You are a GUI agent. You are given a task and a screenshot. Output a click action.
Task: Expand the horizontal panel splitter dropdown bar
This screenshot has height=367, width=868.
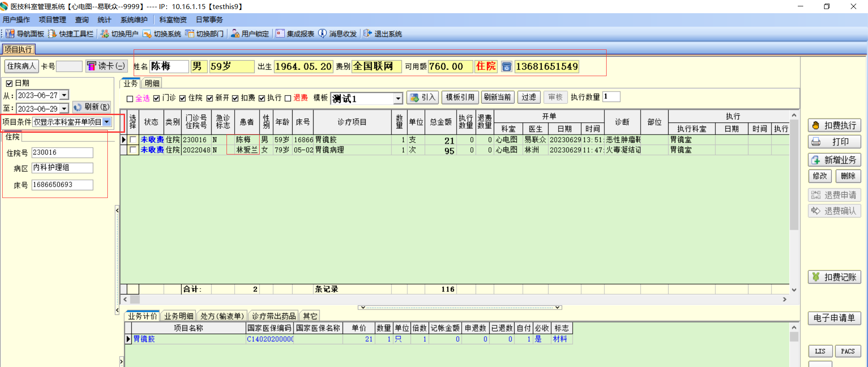(460, 308)
